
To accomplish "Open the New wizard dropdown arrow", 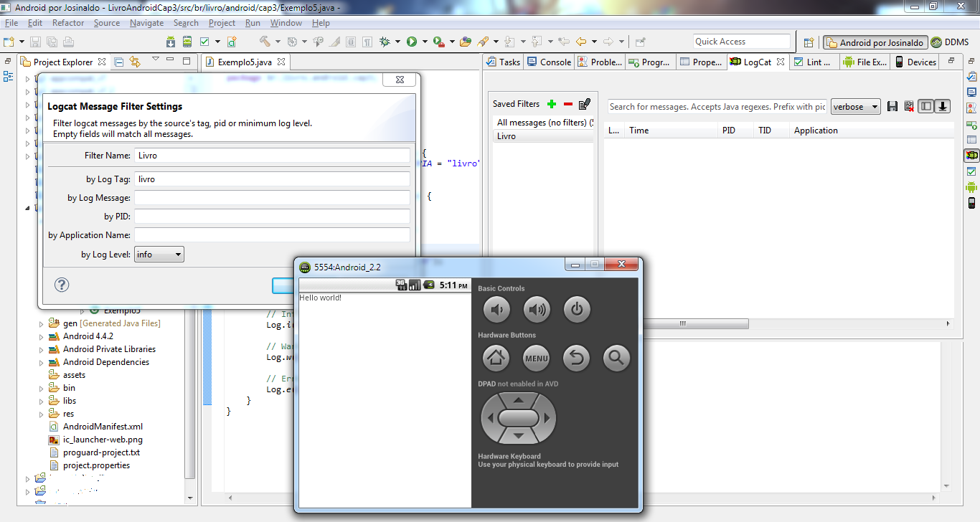I will click(x=22, y=42).
